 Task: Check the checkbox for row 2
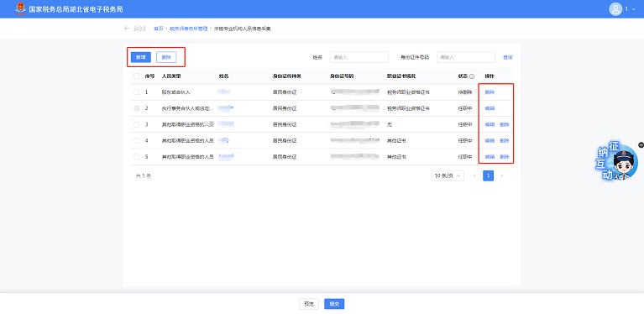point(137,108)
